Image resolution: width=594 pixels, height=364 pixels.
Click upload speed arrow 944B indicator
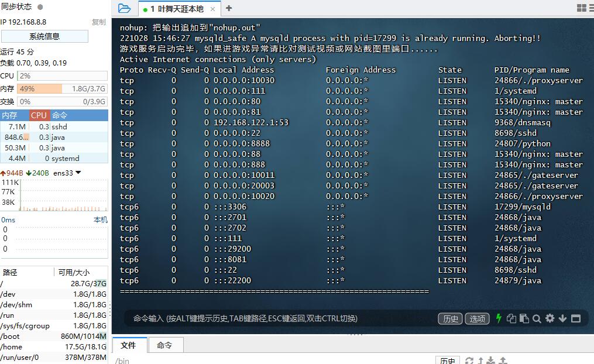[x=12, y=173]
